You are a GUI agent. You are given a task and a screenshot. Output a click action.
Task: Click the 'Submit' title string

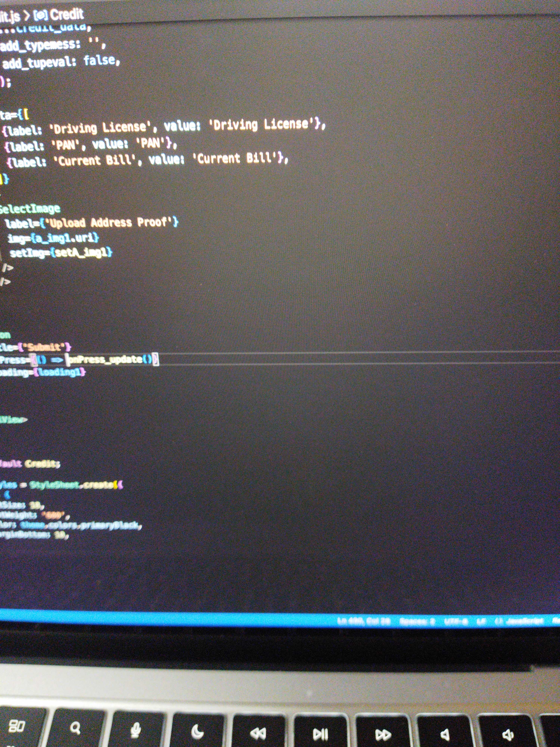tap(44, 347)
